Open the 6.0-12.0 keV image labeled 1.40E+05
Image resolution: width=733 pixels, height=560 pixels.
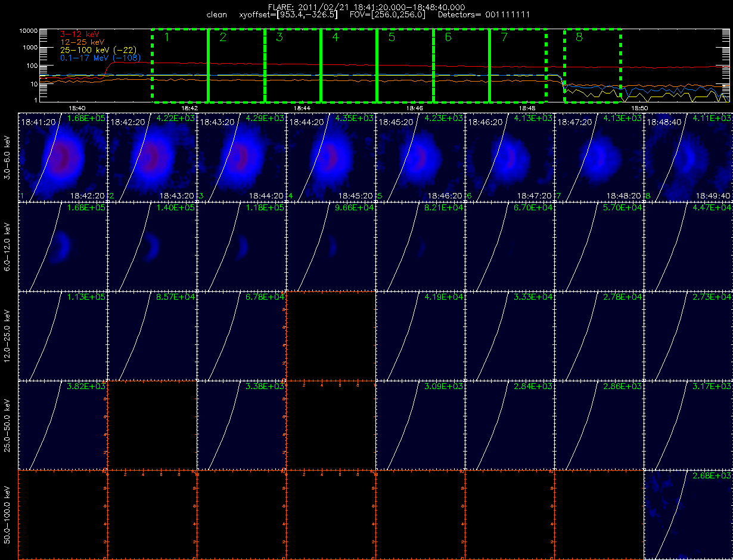pos(152,246)
